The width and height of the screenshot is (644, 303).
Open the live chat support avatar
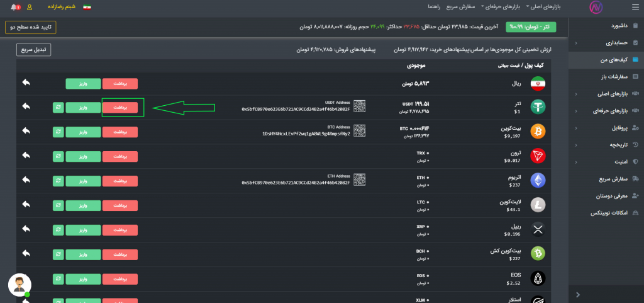19,285
